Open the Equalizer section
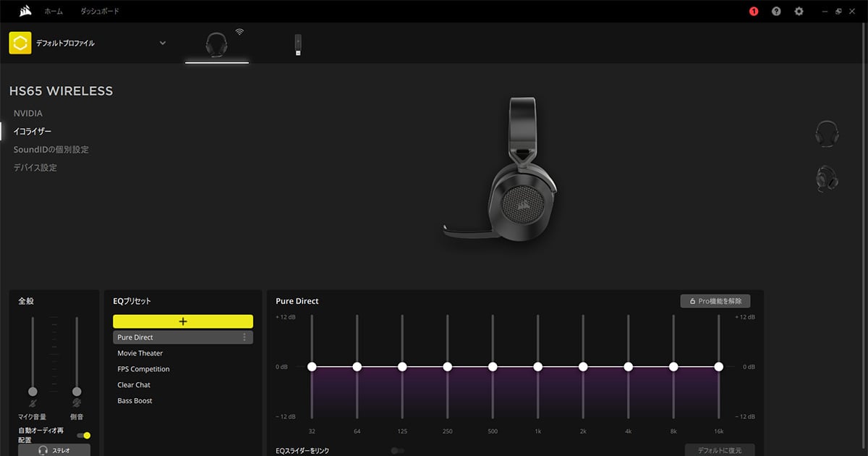868x456 pixels. click(33, 132)
